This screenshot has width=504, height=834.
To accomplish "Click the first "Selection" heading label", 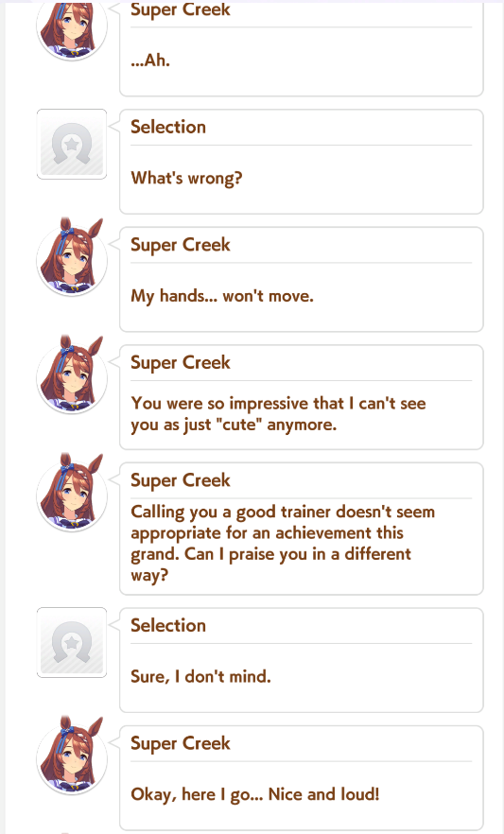I will 168,127.
